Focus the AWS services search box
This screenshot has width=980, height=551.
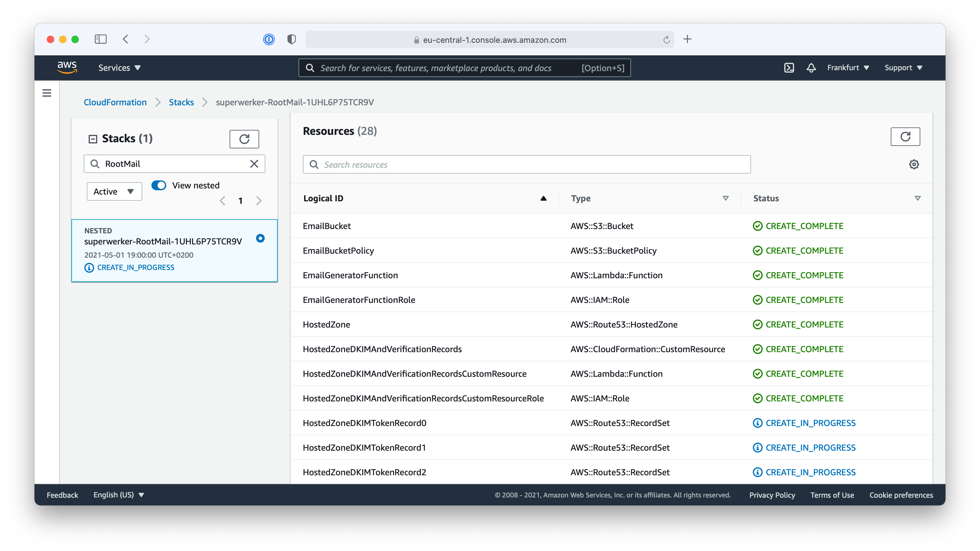coord(464,68)
